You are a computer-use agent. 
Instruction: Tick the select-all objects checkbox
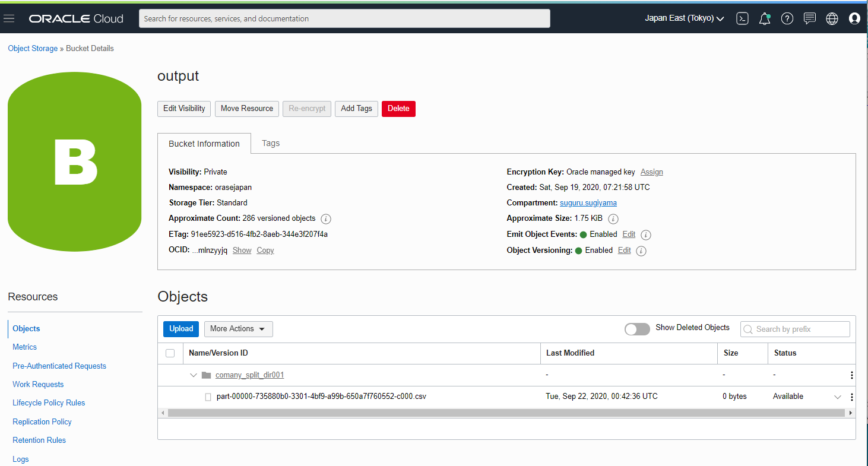(x=170, y=353)
